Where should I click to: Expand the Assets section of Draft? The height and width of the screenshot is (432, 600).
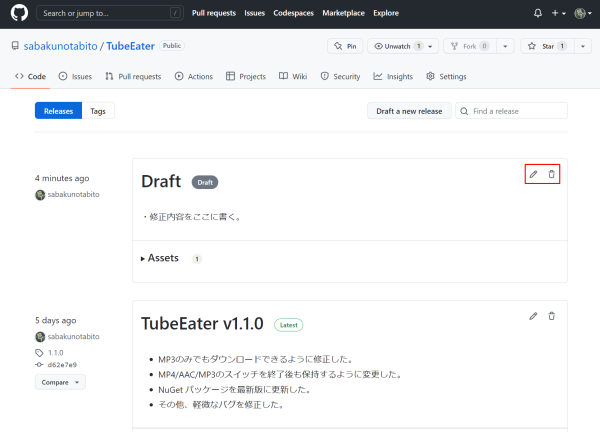pos(160,258)
